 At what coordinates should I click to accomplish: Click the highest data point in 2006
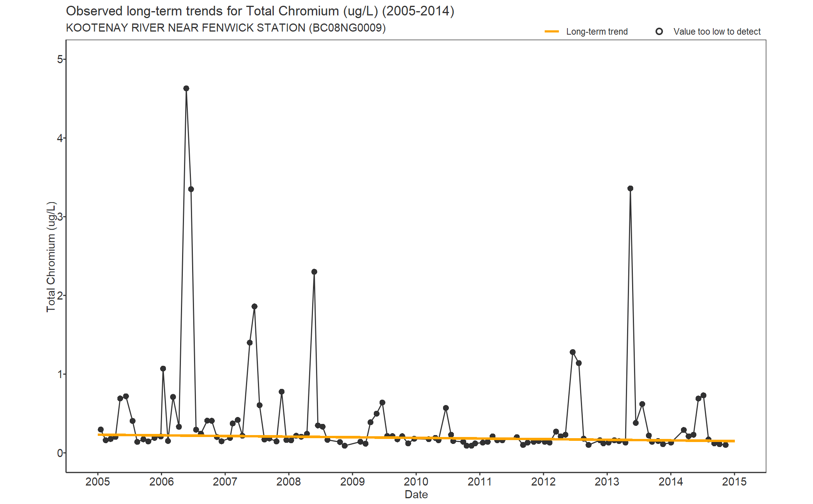click(186, 89)
